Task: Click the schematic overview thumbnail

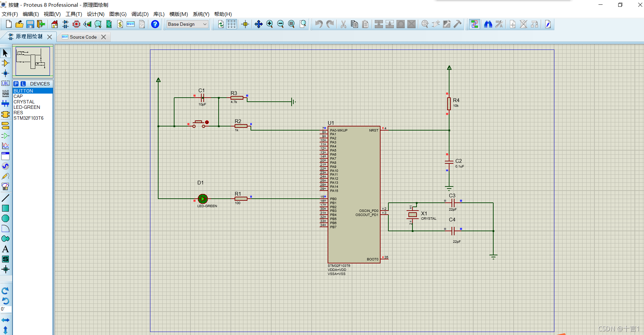Action: (33, 61)
